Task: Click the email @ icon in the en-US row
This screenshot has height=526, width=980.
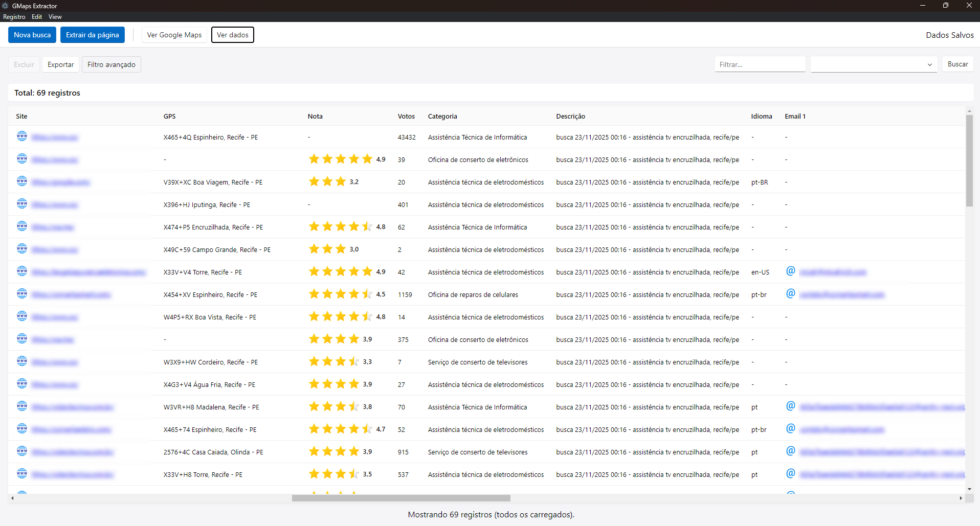Action: 791,271
